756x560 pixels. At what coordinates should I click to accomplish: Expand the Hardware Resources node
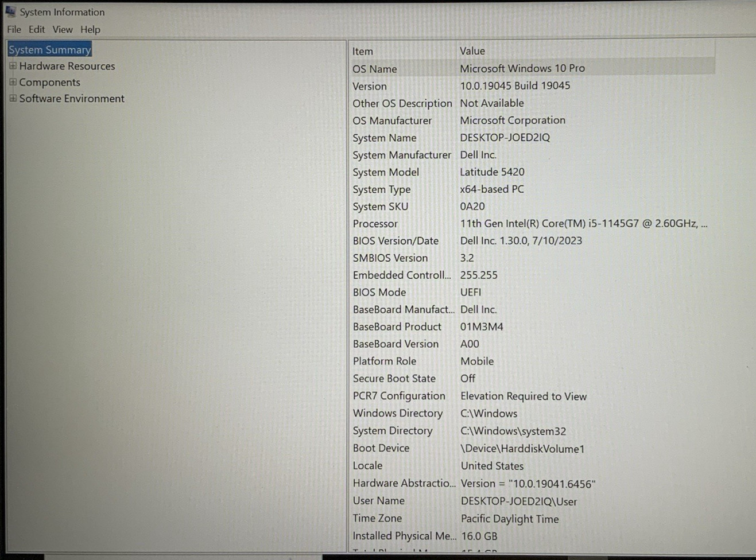(13, 66)
